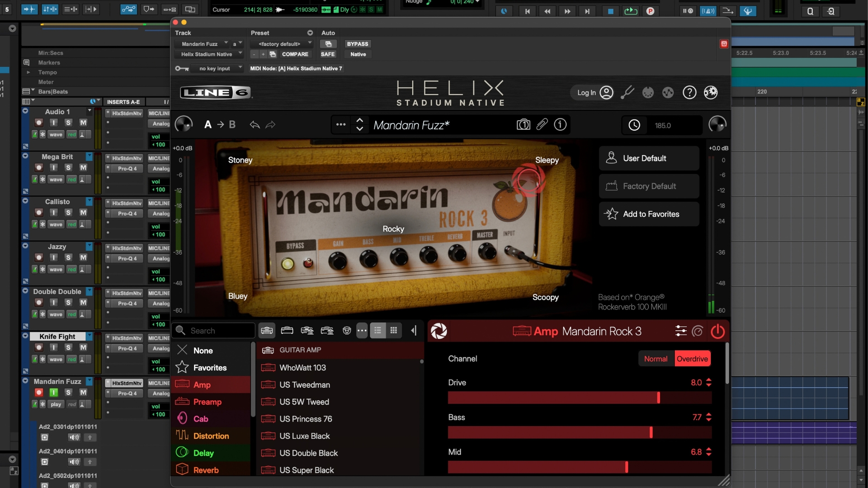
Task: Toggle input monitoring on Knife Fight track
Action: click(53, 347)
